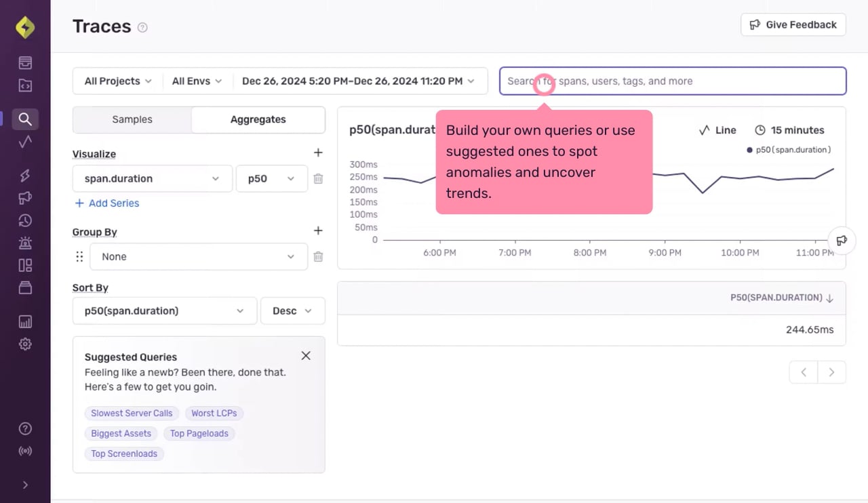Screen dimensions: 868x503
Task: Open the lightning bolt Performance icon
Action: click(25, 176)
